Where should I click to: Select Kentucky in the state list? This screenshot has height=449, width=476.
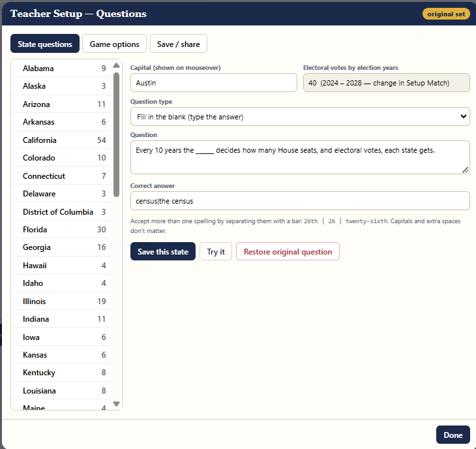(x=61, y=373)
